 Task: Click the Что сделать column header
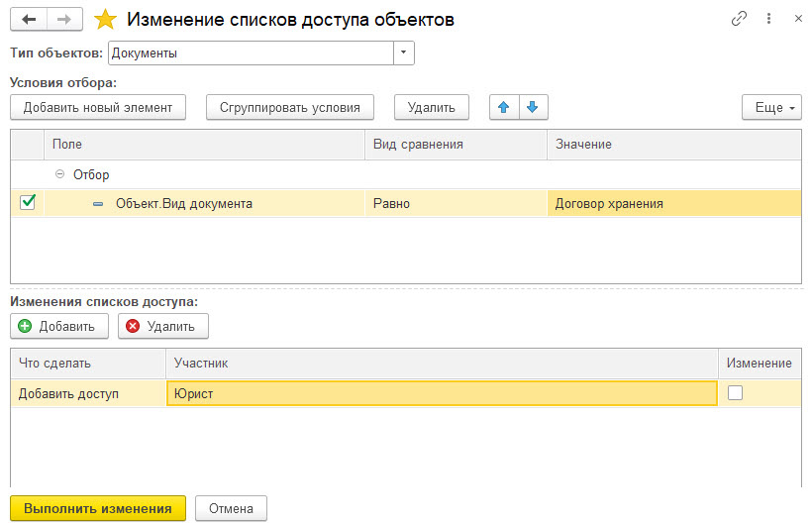click(x=88, y=364)
